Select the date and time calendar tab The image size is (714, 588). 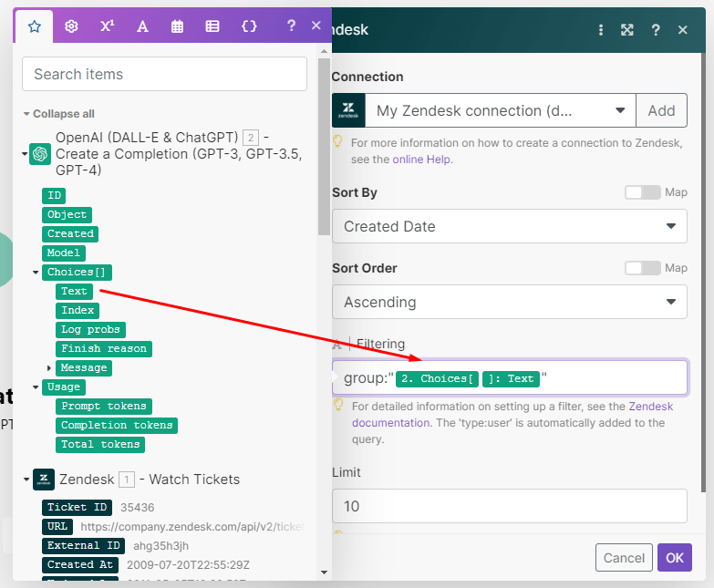pos(178,26)
